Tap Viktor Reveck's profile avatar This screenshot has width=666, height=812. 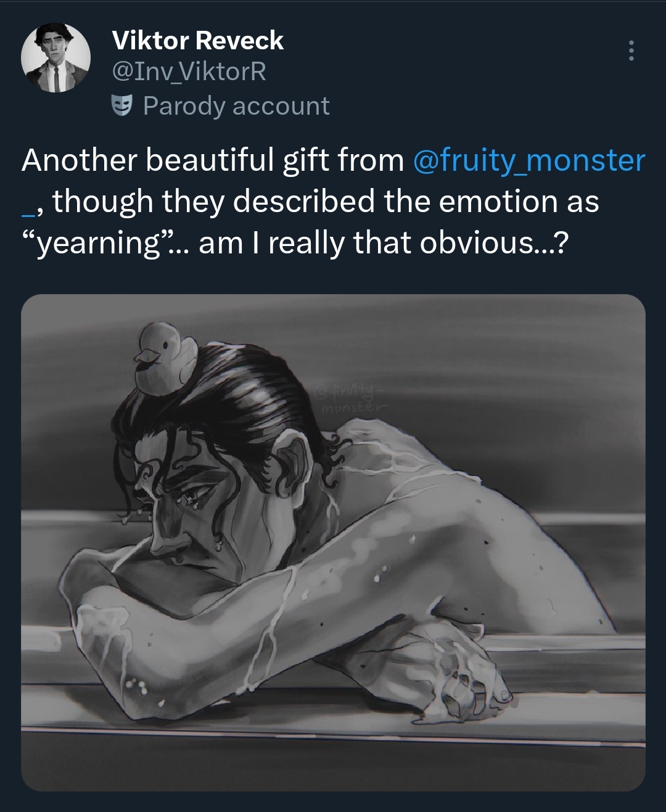pos(55,59)
